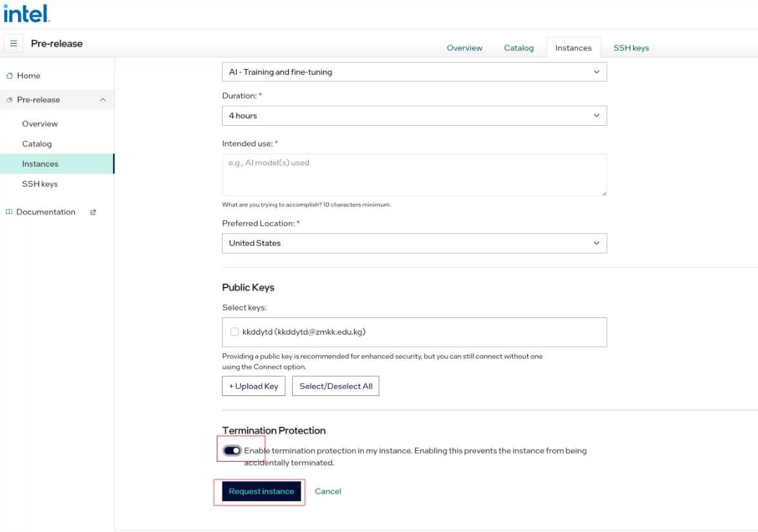
Task: Select the Instances tab
Action: (x=573, y=48)
